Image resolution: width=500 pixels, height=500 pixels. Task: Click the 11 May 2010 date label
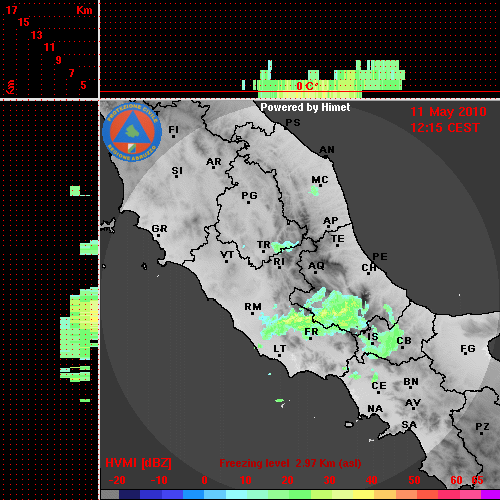pyautogui.click(x=448, y=112)
